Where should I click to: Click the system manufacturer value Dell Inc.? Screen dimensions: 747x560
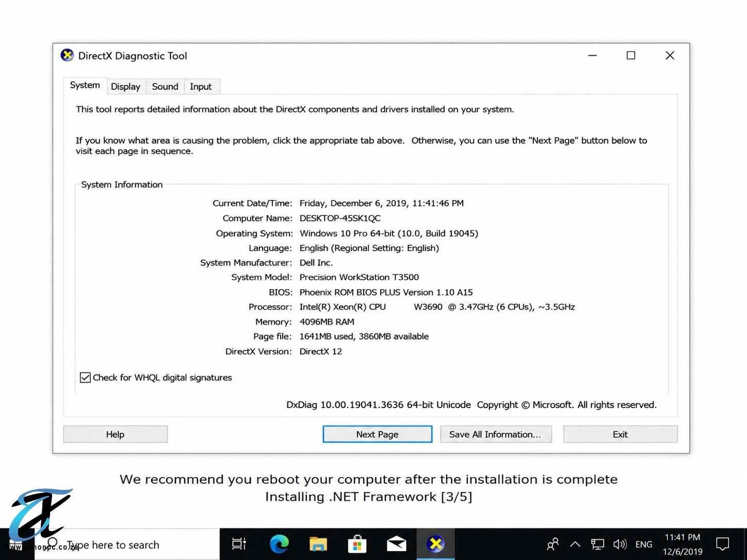click(x=316, y=262)
